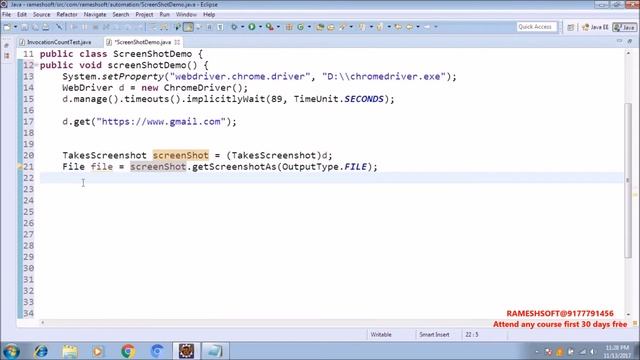Open the External Tools dropdown arrow
The width and height of the screenshot is (640, 360).
click(278, 27)
